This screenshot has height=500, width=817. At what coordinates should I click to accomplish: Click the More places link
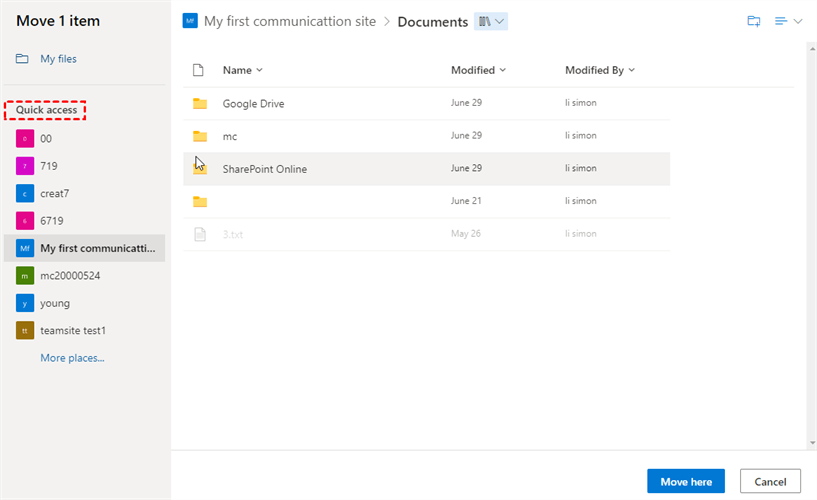pyautogui.click(x=72, y=358)
